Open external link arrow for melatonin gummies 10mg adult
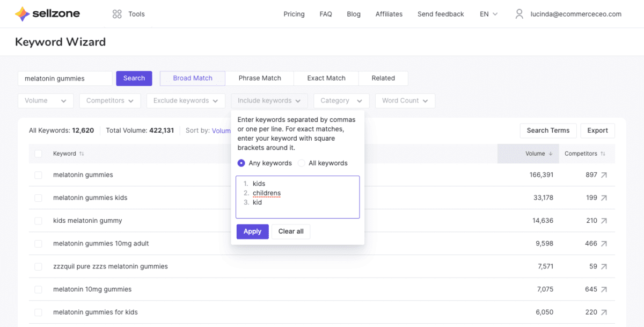 pyautogui.click(x=604, y=244)
